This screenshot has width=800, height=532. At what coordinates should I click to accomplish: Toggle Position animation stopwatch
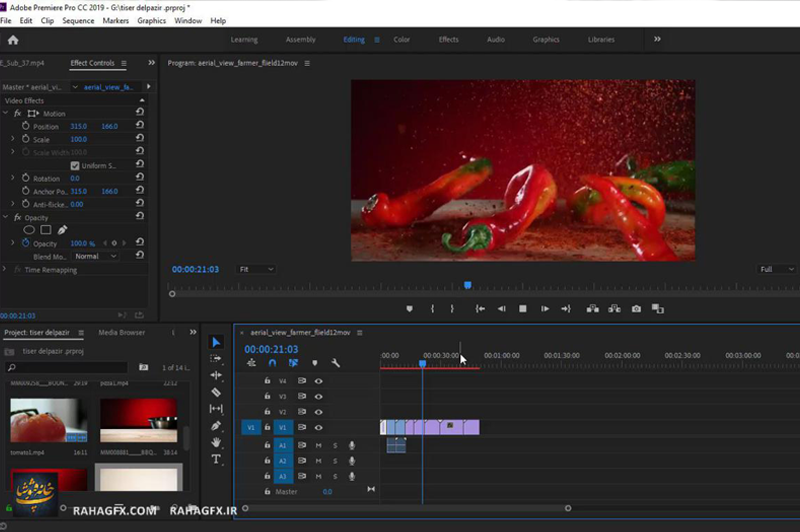[26, 125]
